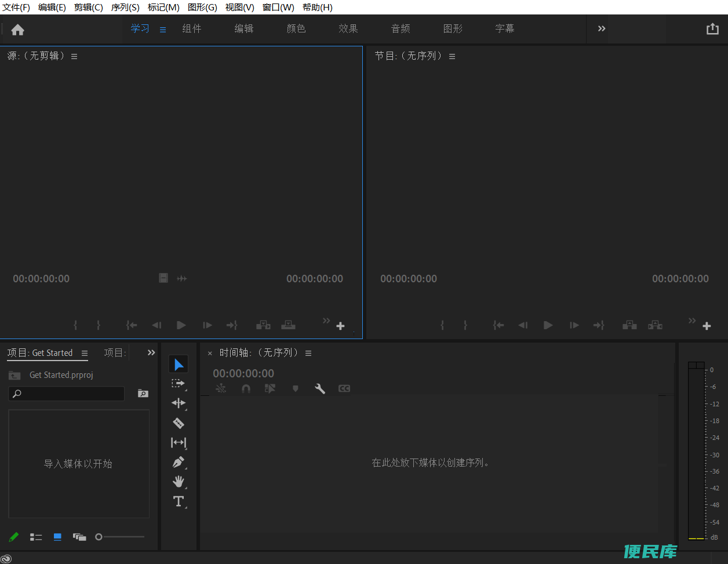Click the Insert button in the Source monitor

tap(263, 325)
